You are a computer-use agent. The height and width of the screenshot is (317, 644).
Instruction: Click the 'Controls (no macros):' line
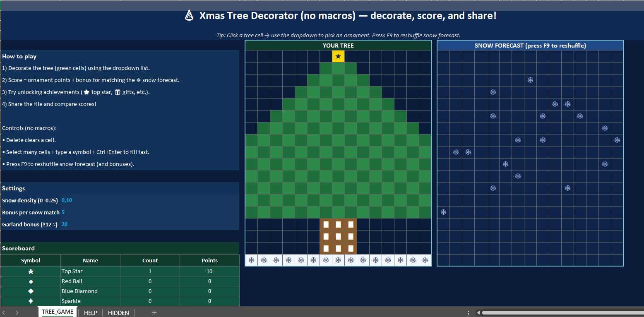click(29, 128)
